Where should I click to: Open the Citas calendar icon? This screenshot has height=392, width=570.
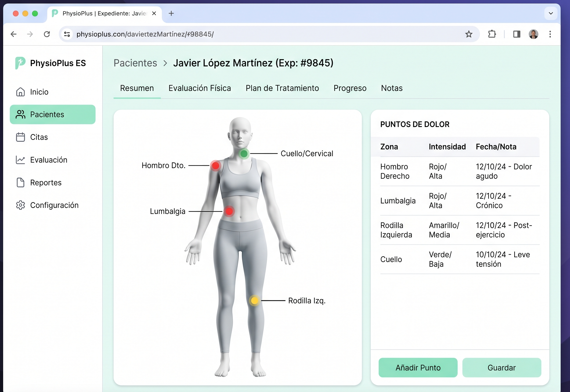click(x=20, y=137)
